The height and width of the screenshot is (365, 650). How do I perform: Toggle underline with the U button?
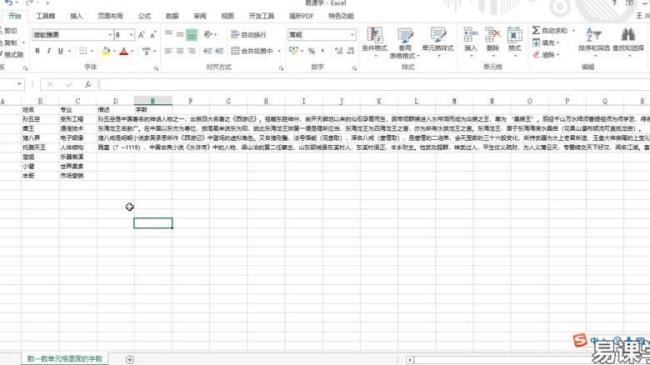coord(61,51)
